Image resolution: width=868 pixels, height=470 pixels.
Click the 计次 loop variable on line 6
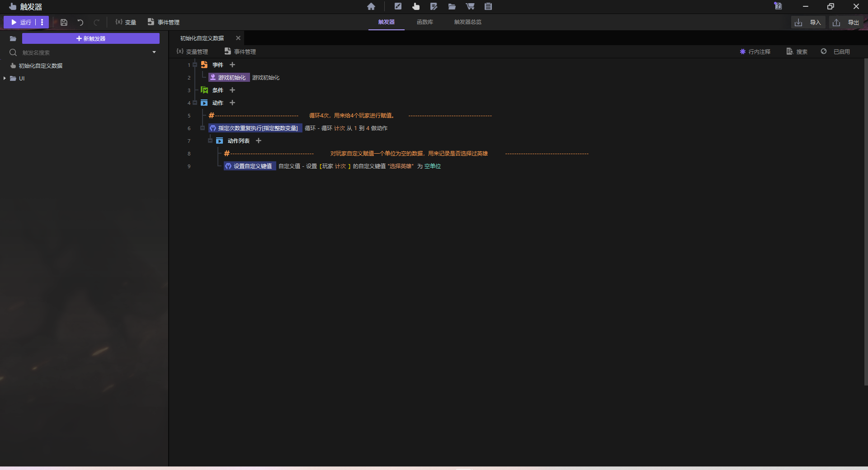(x=340, y=128)
